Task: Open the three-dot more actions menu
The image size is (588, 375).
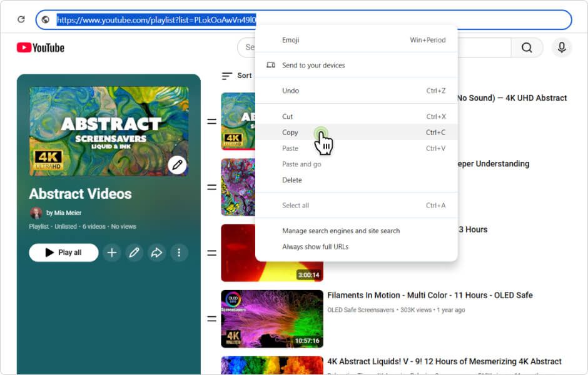Action: [x=179, y=252]
